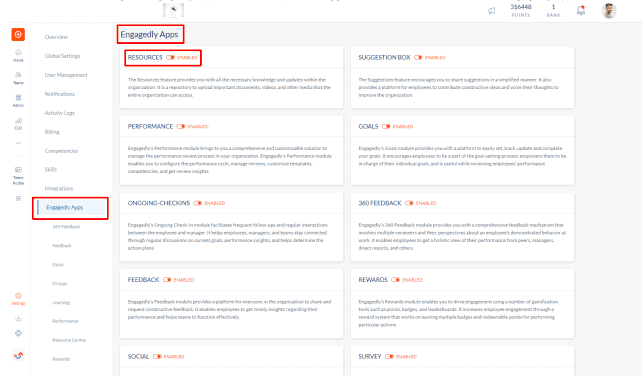Click the help lifebuoy icon in rail
Viewport: 642px width, 381px height.
[18, 333]
